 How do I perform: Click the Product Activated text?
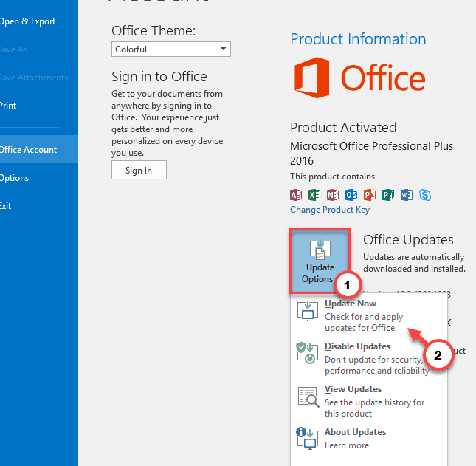(343, 128)
